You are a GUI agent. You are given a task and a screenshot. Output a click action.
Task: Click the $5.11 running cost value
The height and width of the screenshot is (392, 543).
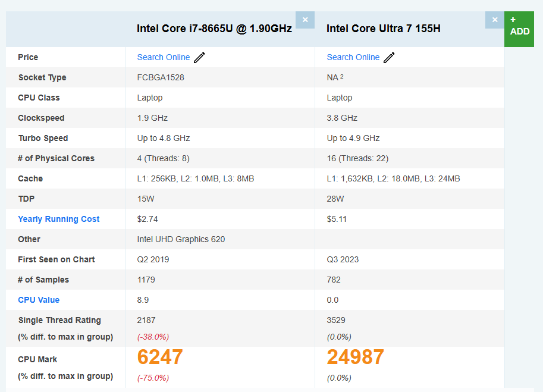(337, 219)
